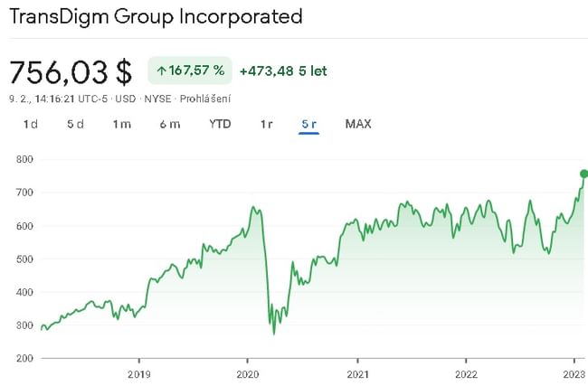
Task: Click the 2020 label on time axis
Action: (x=248, y=373)
